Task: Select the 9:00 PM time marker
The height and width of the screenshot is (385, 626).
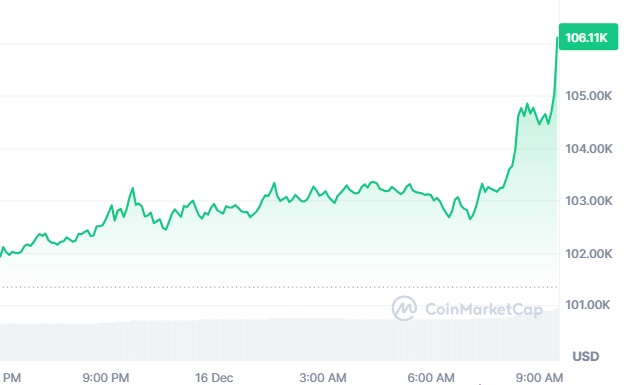Action: (x=106, y=377)
